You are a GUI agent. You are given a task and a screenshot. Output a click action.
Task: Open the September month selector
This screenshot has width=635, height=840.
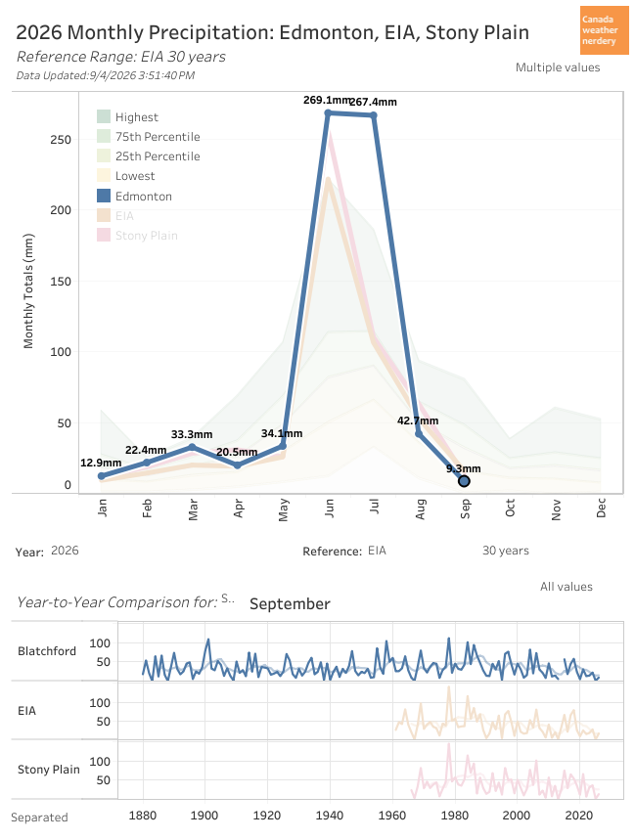click(x=290, y=603)
